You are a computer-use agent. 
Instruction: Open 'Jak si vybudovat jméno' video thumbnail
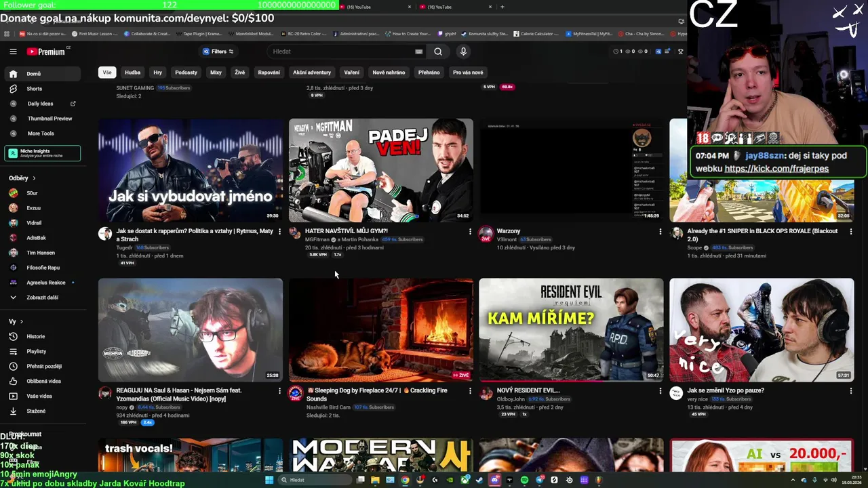click(x=191, y=170)
